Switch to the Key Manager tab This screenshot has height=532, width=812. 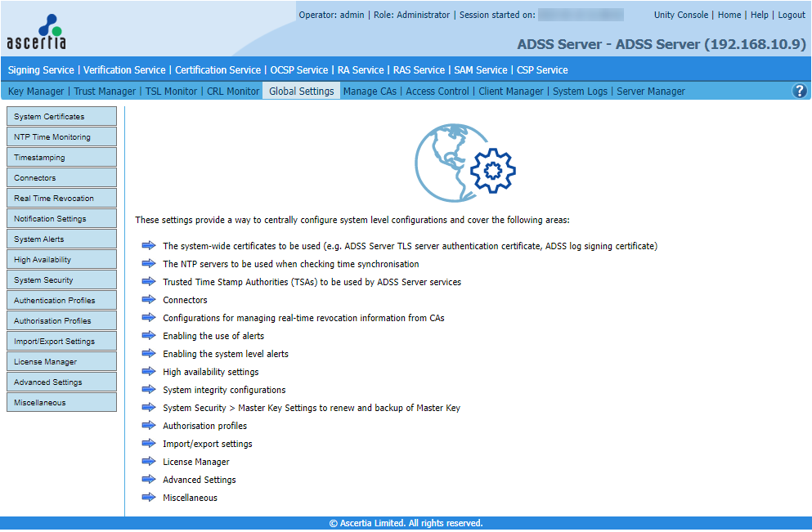pos(37,92)
